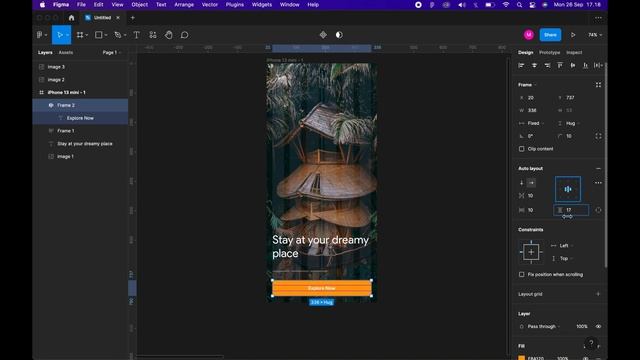Click the Align top icon
Viewport: 640px width, 360px height.
[x=560, y=65]
